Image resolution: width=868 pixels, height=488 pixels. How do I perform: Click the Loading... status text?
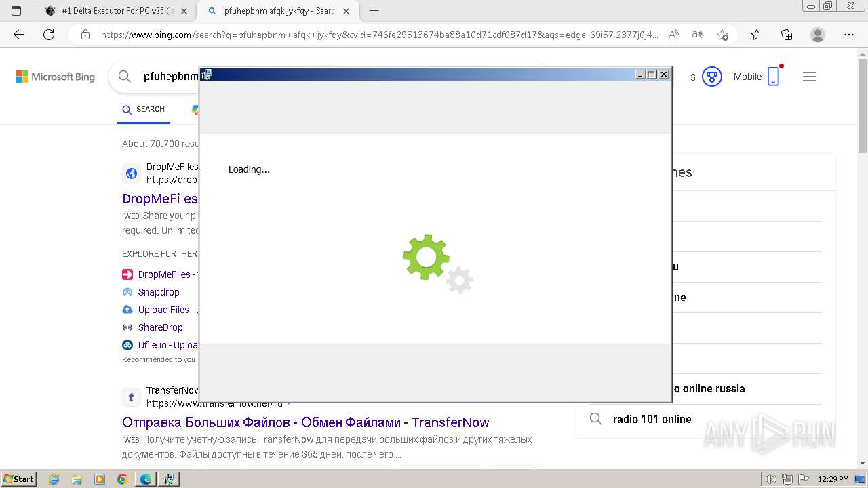pos(249,169)
